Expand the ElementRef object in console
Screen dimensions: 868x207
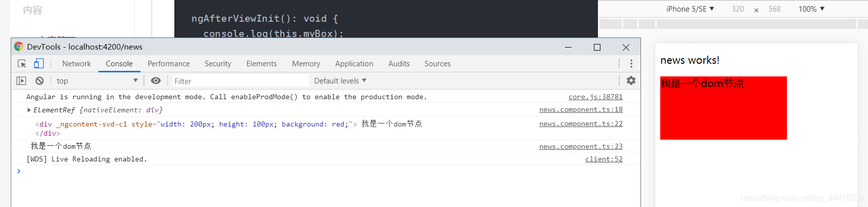[x=29, y=110]
